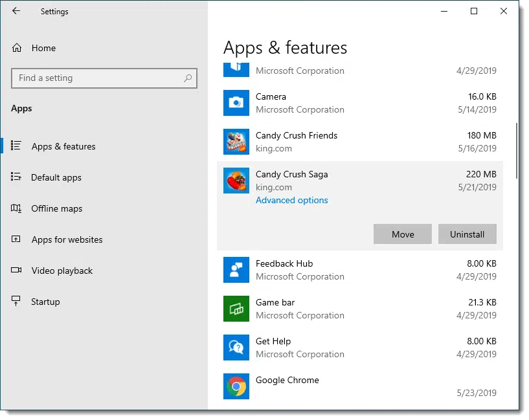
Task: Click the Default apps sidebar icon
Action: click(16, 177)
